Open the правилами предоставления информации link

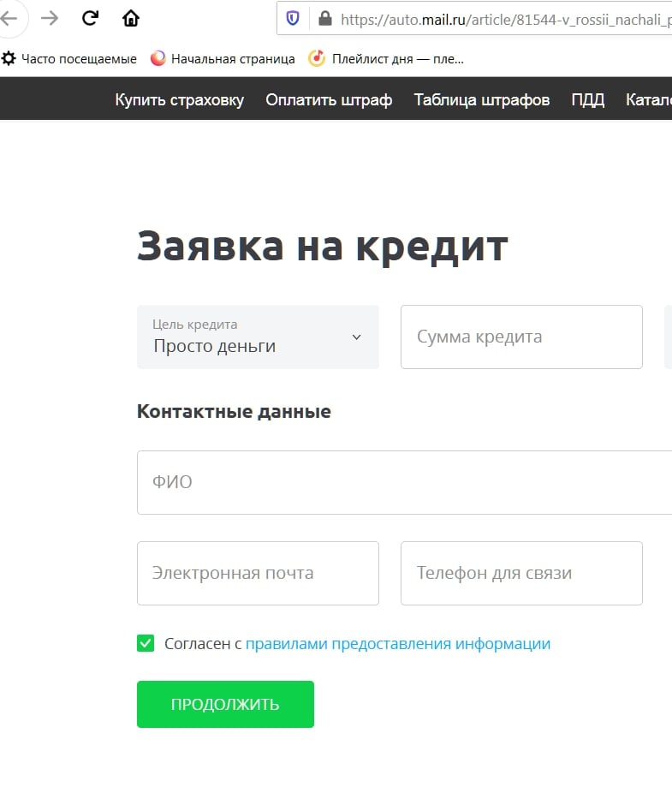tap(398, 643)
